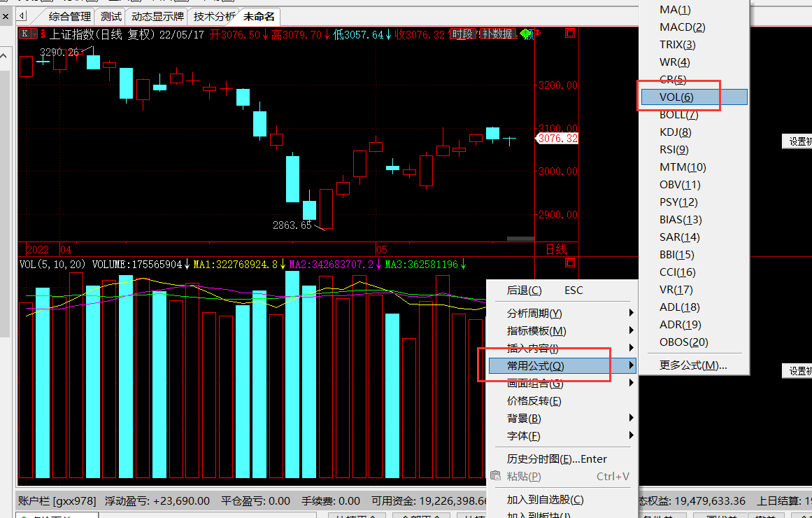This screenshot has width=812, height=518.
Task: Choose the BOLL(7) indicator
Action: click(694, 115)
